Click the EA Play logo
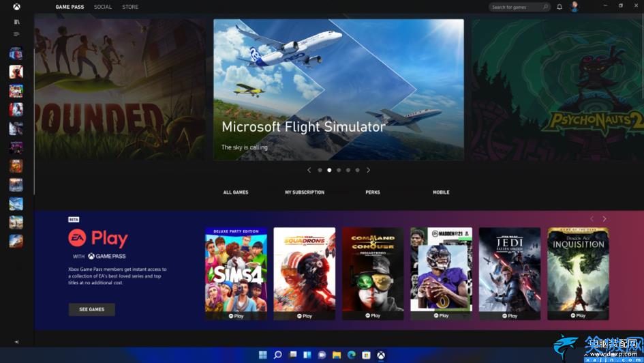The width and height of the screenshot is (644, 363). [98, 238]
